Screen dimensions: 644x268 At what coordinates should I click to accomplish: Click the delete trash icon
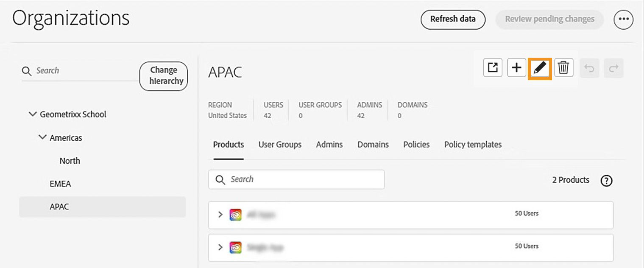563,68
